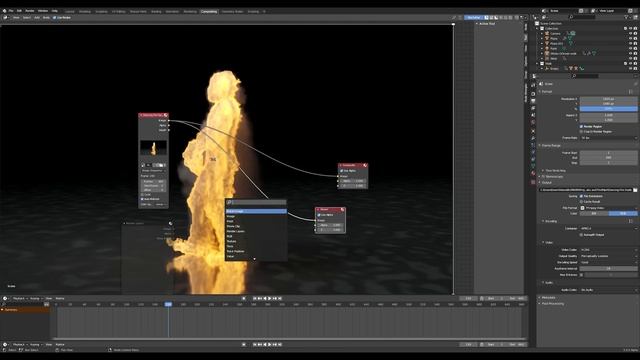Viewport: 640px width, 360px height.
Task: Select BW color mode button
Action: [594, 213]
